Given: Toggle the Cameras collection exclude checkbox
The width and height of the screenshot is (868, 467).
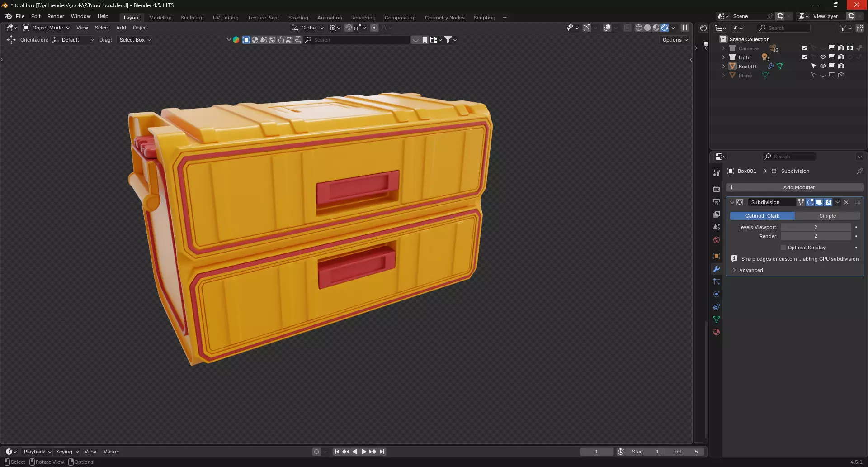Looking at the screenshot, I should point(805,48).
